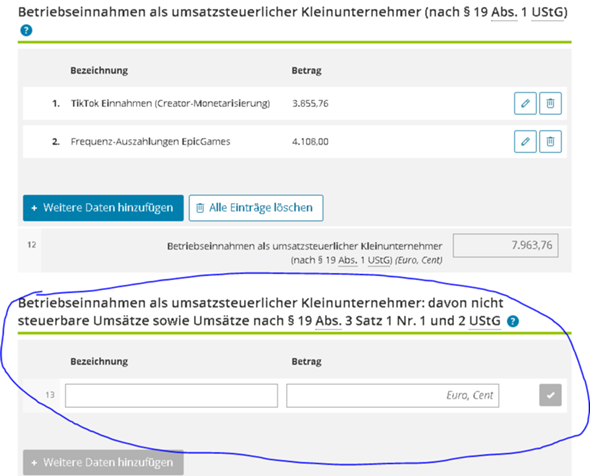Delete the Frequenz-Auszahlungen EpicGames entry
Screen dimensions: 590x476
550,141
